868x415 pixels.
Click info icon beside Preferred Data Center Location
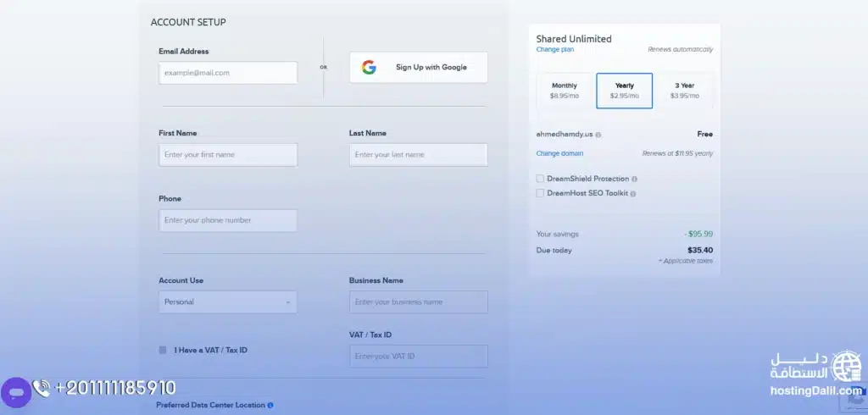270,406
